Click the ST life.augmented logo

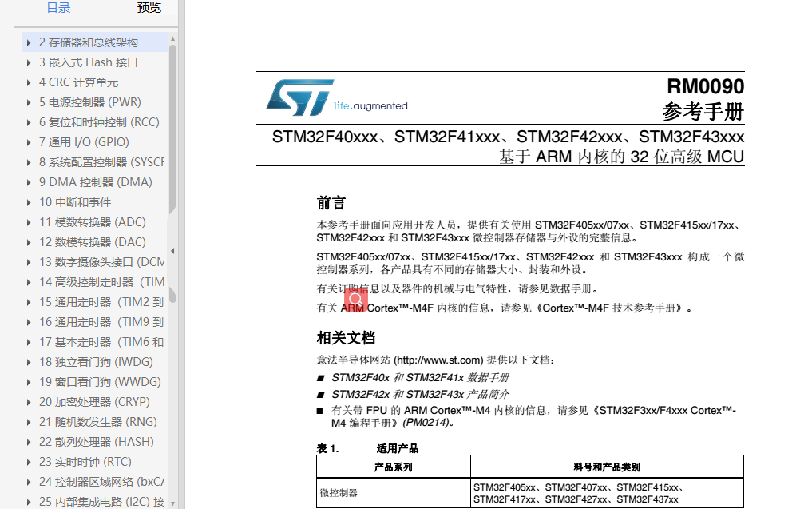click(x=337, y=98)
